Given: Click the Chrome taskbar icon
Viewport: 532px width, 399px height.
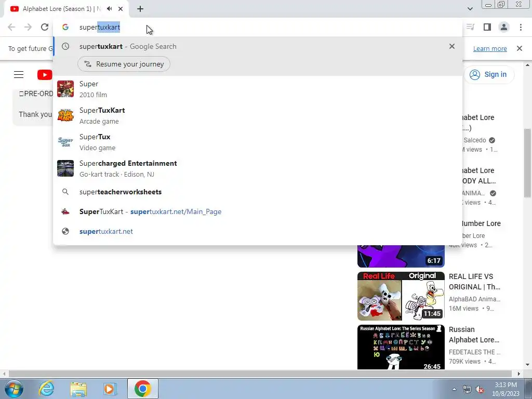Looking at the screenshot, I should (x=142, y=389).
